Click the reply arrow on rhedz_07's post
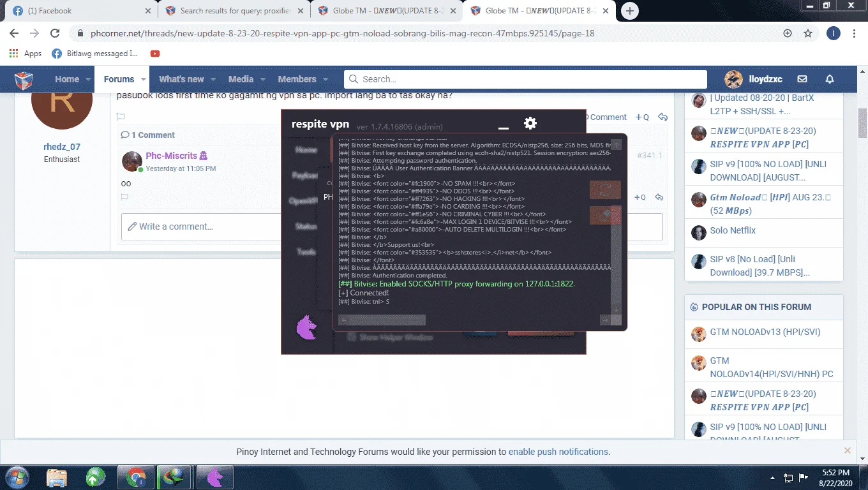The image size is (868, 490). (x=662, y=117)
